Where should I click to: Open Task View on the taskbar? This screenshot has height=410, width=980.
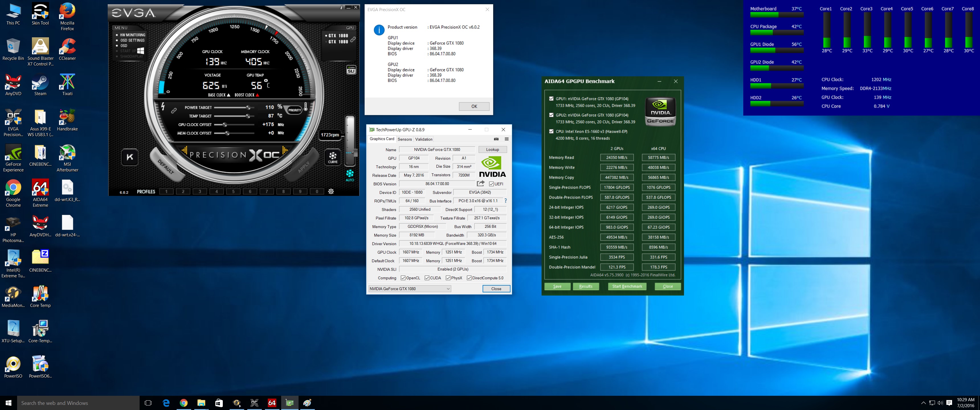coord(148,403)
